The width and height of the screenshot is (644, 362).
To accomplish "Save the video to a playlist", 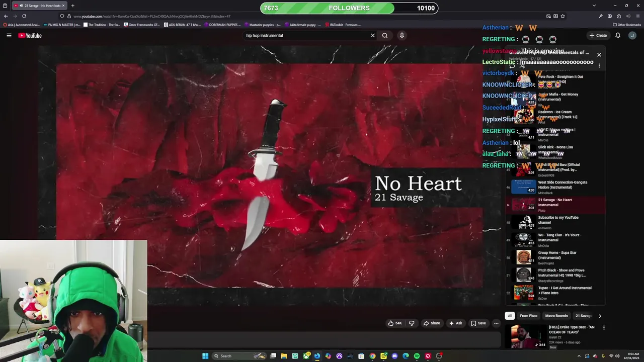I will pyautogui.click(x=478, y=323).
